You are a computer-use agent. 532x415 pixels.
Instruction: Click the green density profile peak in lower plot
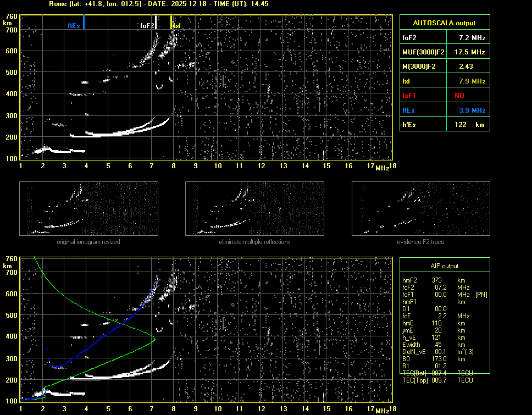154,339
